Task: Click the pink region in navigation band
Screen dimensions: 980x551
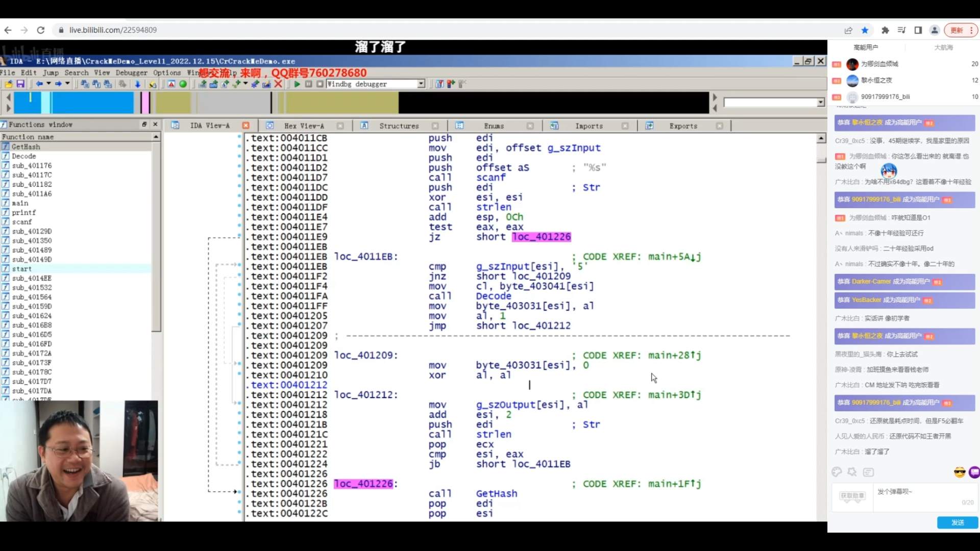Action: (146, 103)
